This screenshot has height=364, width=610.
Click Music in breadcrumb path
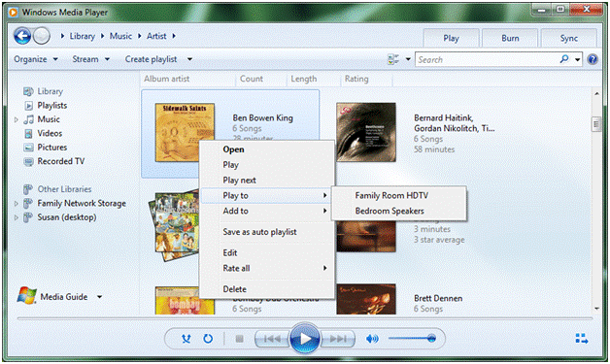120,36
